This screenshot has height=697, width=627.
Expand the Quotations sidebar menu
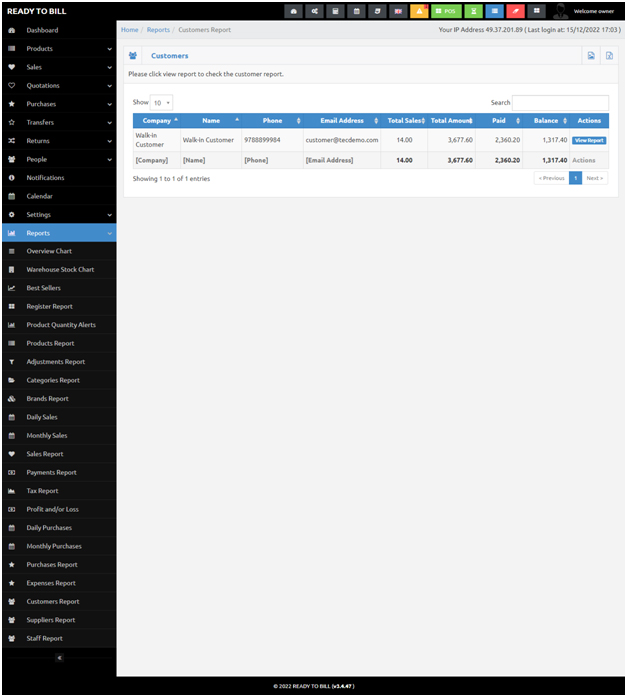59,85
